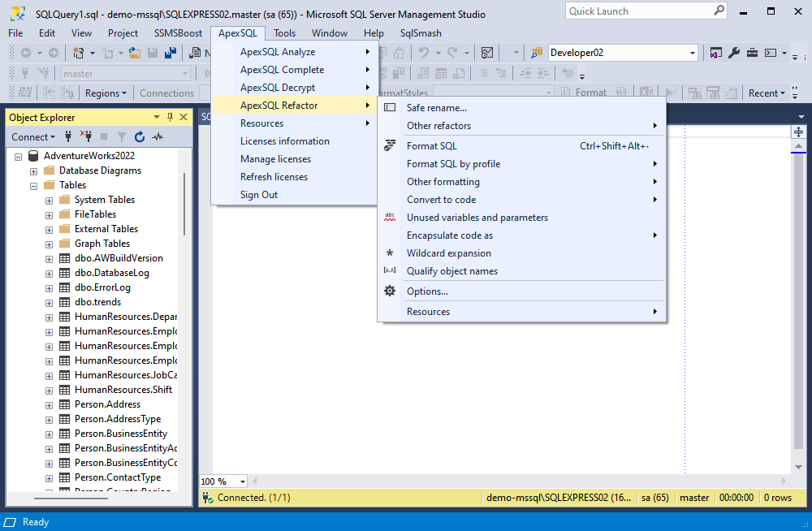
Task: Click the Safe rename icon in submenu
Action: (390, 107)
